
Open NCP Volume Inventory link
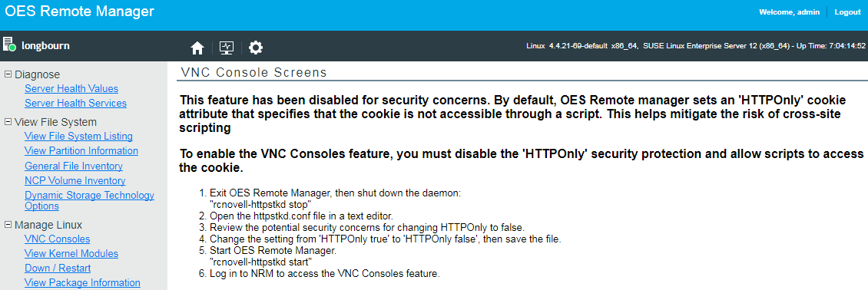click(x=75, y=180)
